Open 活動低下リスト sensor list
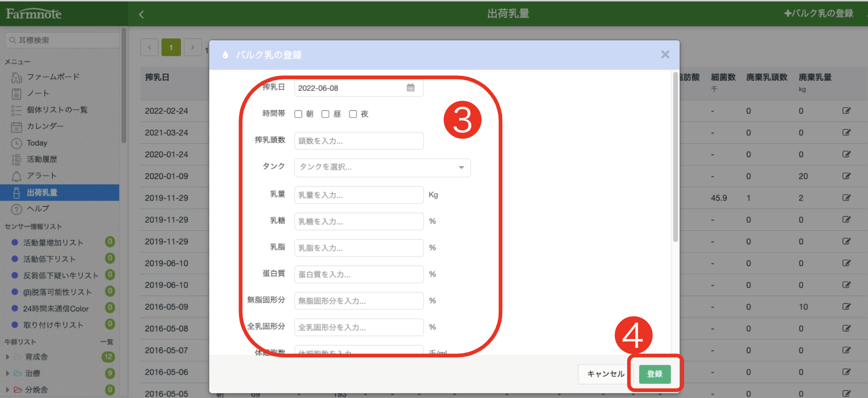Viewport: 868px width, 398px height. tap(49, 259)
